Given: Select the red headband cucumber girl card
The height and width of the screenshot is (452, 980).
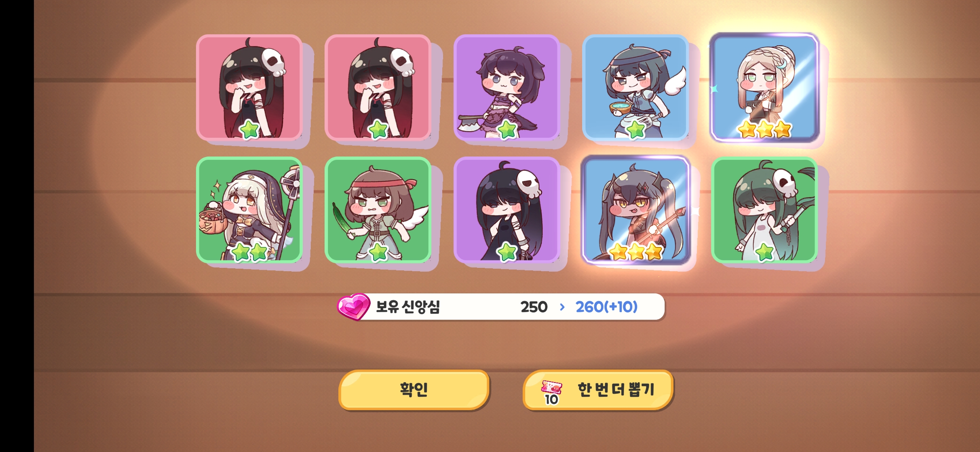Looking at the screenshot, I should coord(378,210).
